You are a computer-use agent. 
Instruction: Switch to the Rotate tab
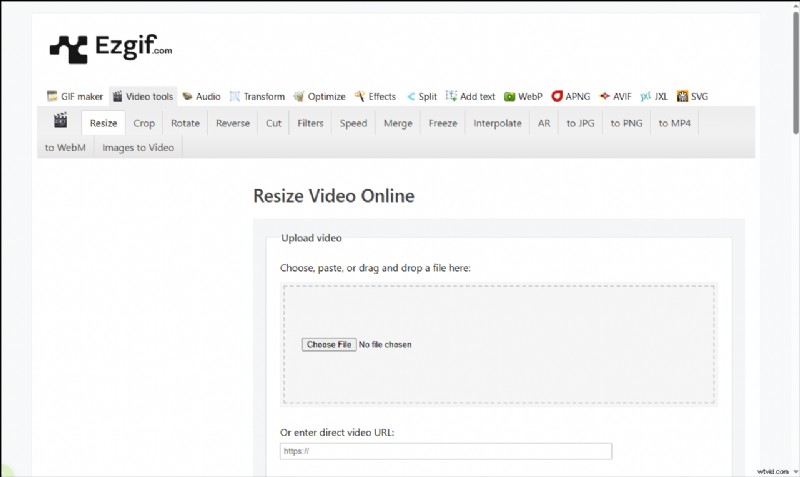[x=185, y=123]
